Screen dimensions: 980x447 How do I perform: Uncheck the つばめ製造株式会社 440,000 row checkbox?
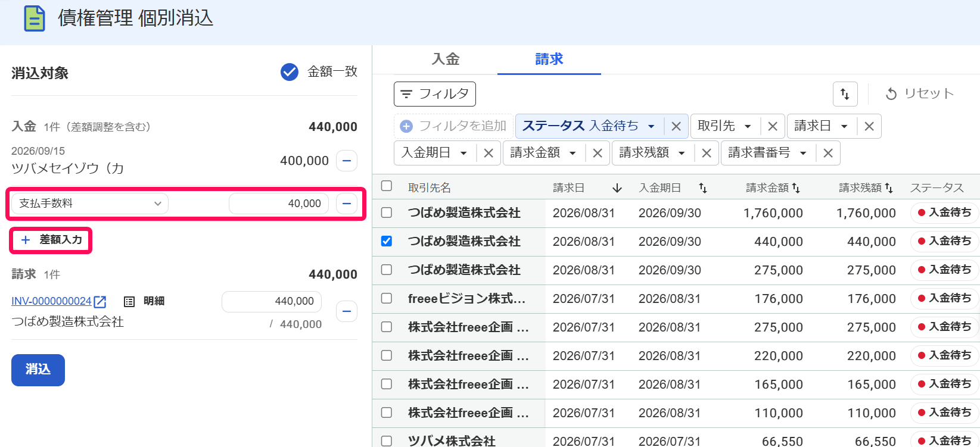coord(387,241)
